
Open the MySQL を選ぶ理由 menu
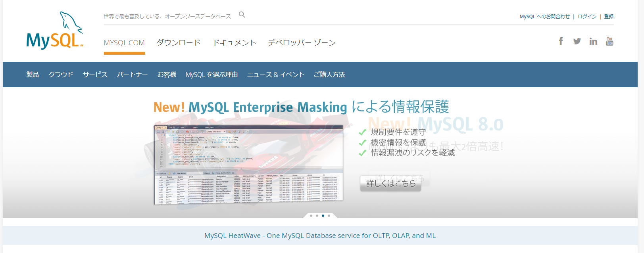pyautogui.click(x=212, y=75)
